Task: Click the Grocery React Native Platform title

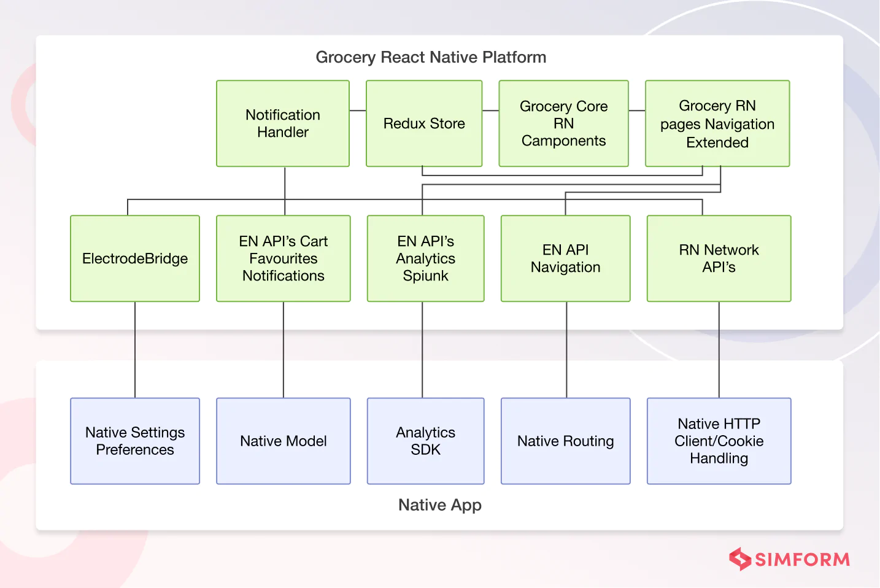Action: [x=431, y=57]
